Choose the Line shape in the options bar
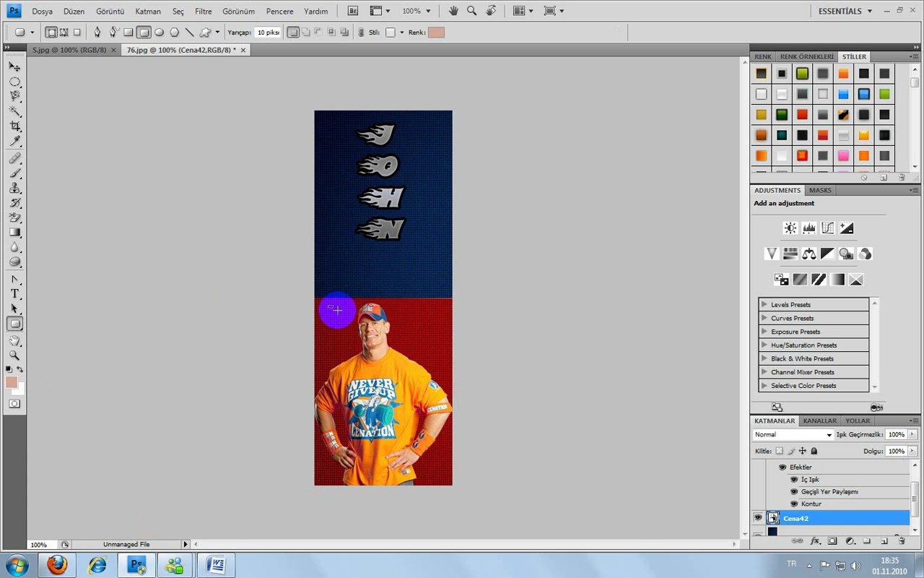 189,33
